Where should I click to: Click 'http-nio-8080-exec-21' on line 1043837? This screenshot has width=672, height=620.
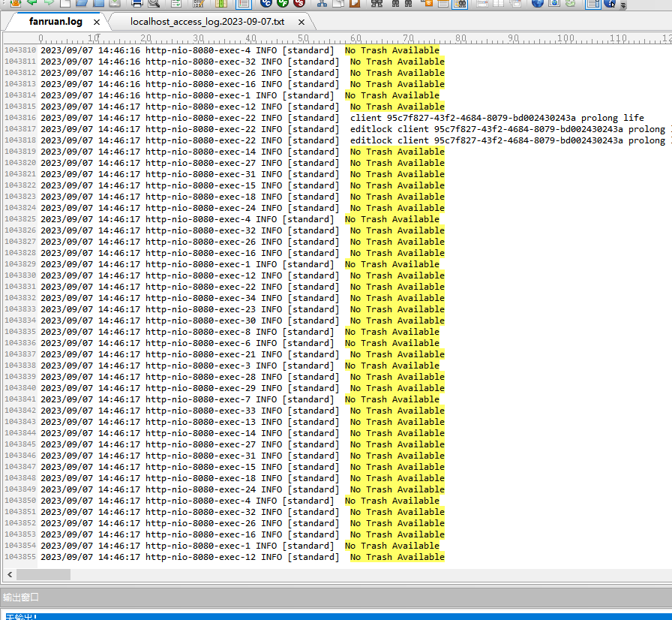[200, 354]
